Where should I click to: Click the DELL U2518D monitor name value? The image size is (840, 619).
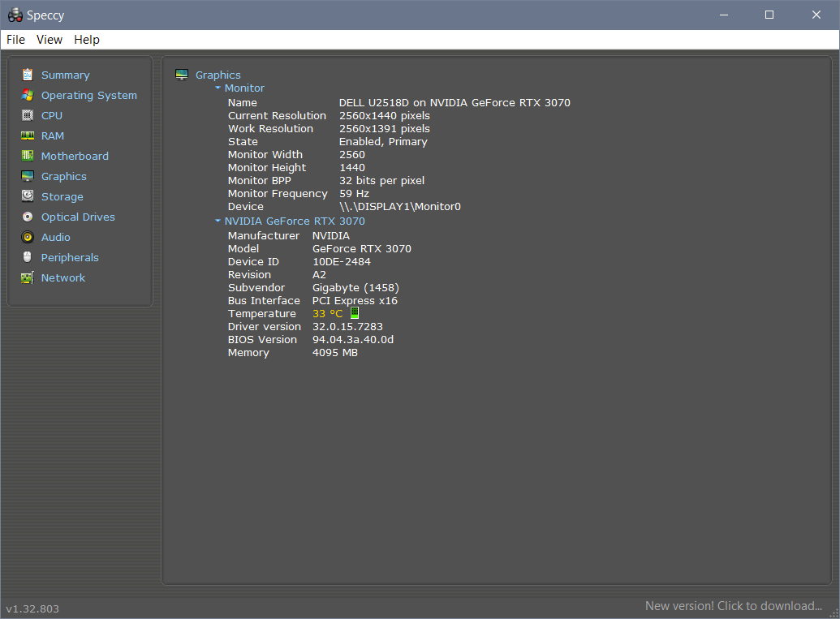pos(454,102)
